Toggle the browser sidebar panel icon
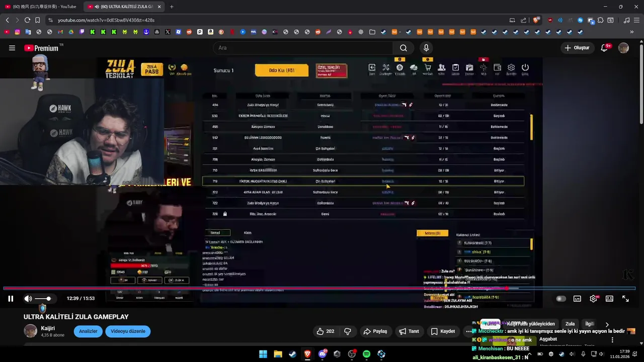The image size is (644, 362). pyautogui.click(x=610, y=20)
